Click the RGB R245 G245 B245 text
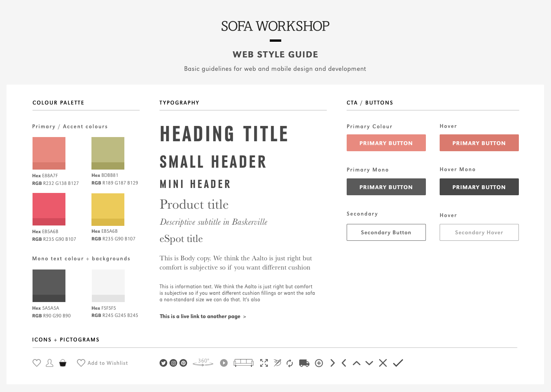 pyautogui.click(x=115, y=315)
